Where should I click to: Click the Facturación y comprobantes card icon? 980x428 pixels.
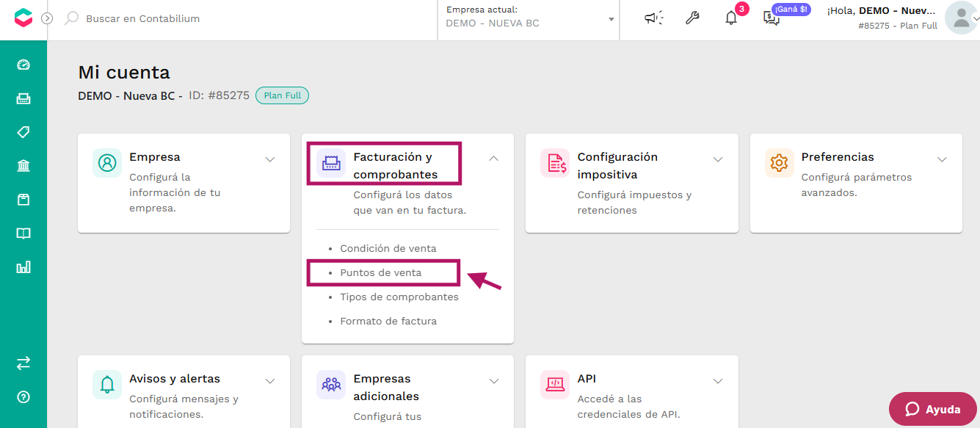[x=331, y=163]
